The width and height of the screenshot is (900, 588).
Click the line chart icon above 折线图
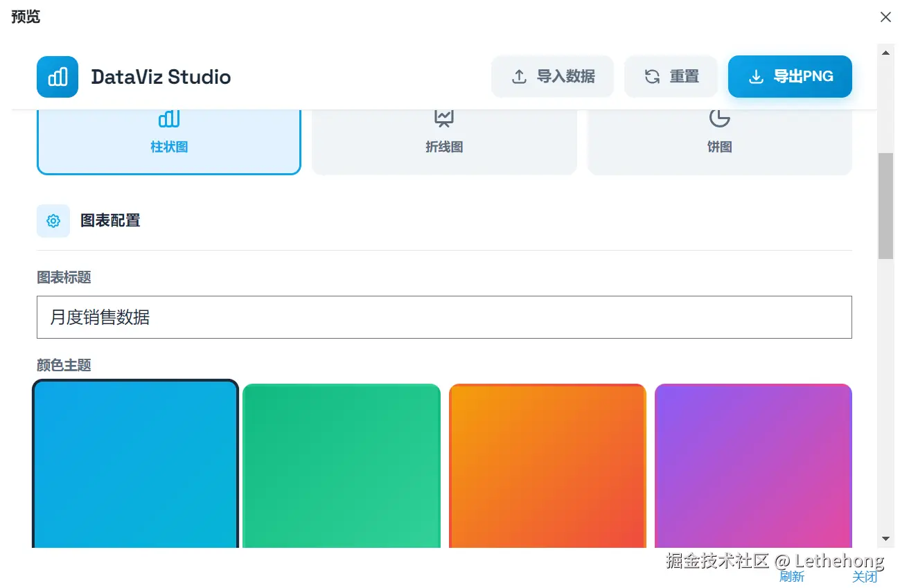(x=444, y=118)
